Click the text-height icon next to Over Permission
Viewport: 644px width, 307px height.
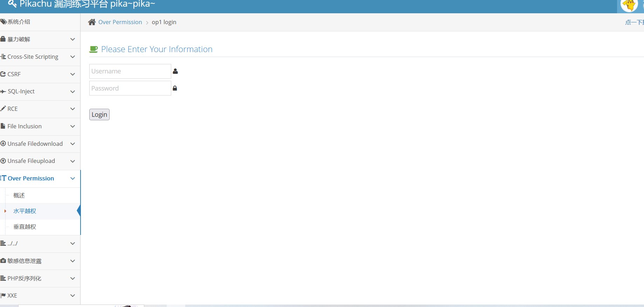[x=3, y=178]
